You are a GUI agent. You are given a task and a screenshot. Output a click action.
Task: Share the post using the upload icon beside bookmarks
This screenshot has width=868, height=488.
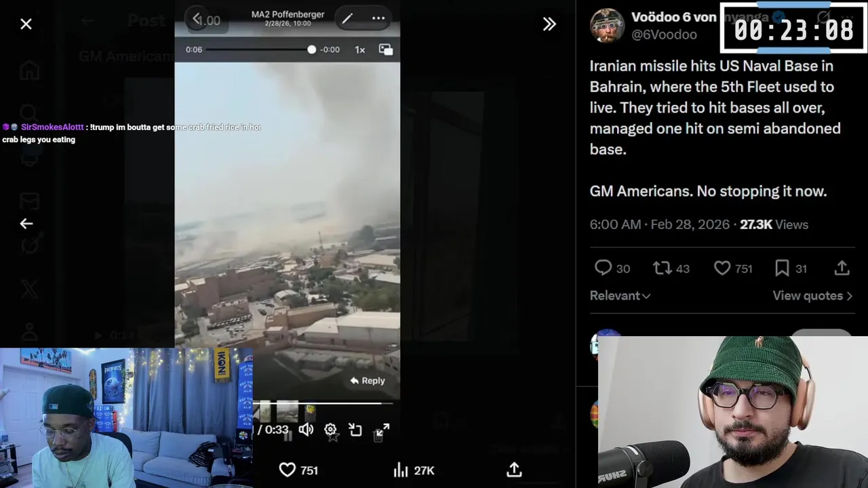pos(842,268)
